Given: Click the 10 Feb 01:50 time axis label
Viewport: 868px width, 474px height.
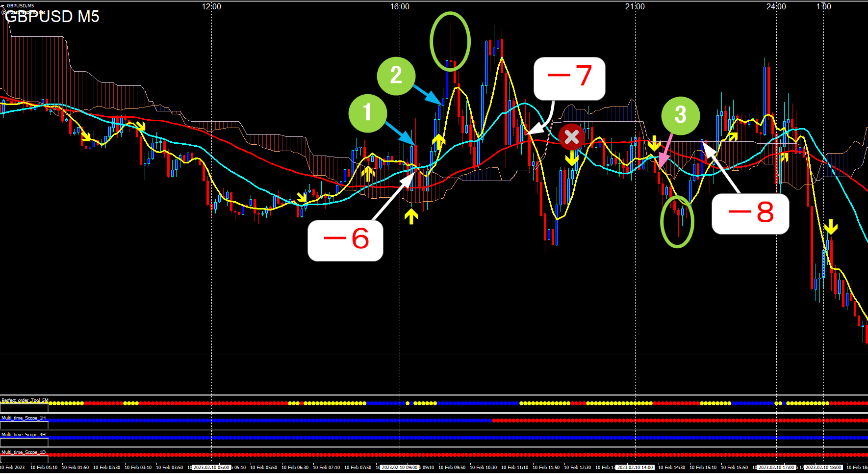Looking at the screenshot, I should 76,468.
